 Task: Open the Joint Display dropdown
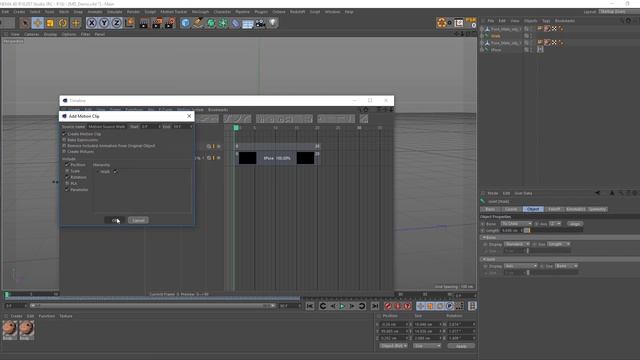[520, 266]
